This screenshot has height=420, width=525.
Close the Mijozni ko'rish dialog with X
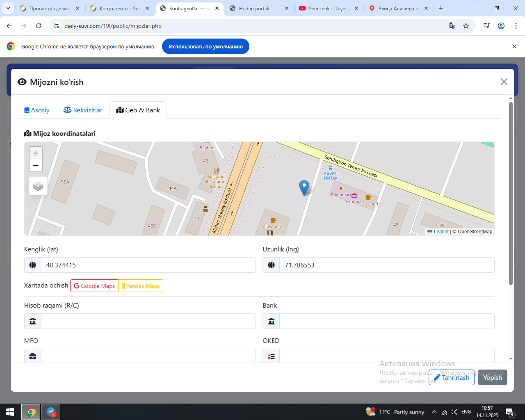click(504, 82)
